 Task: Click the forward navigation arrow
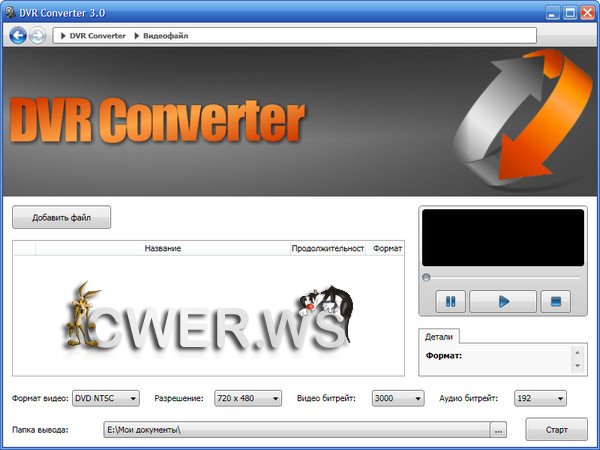coord(38,36)
